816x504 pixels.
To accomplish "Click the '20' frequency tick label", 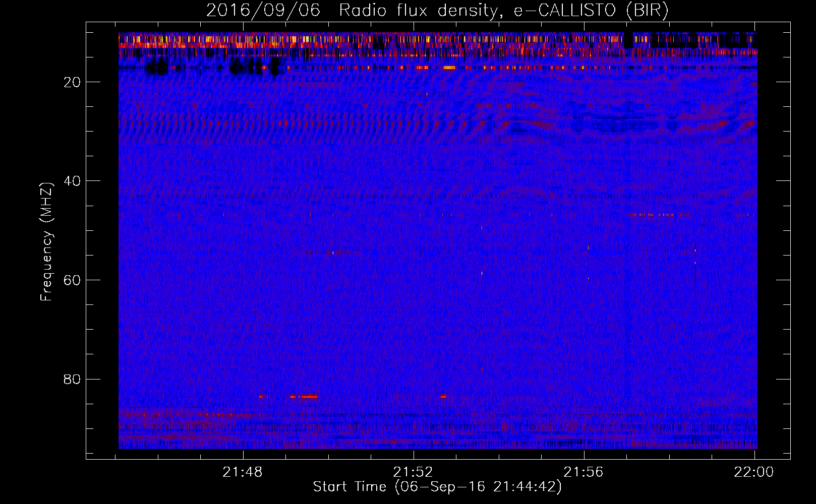I will pyautogui.click(x=73, y=82).
